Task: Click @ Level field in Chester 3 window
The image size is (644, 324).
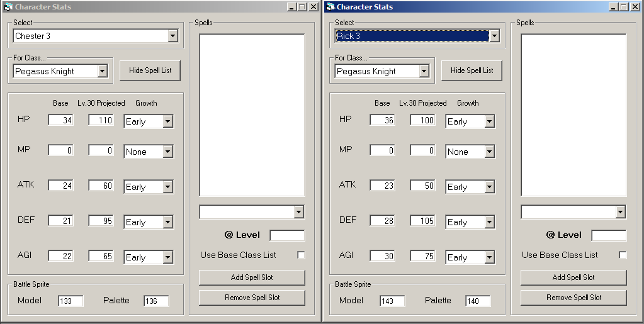Action: point(287,235)
